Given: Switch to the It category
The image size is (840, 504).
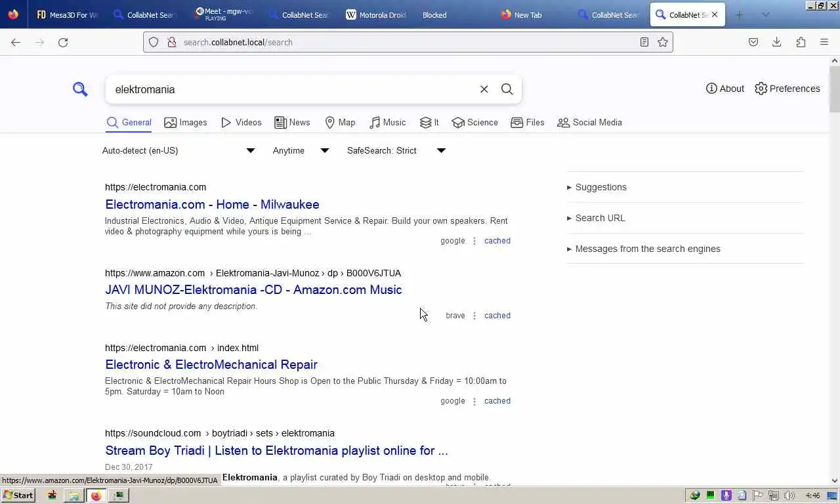Looking at the screenshot, I should coord(429,123).
